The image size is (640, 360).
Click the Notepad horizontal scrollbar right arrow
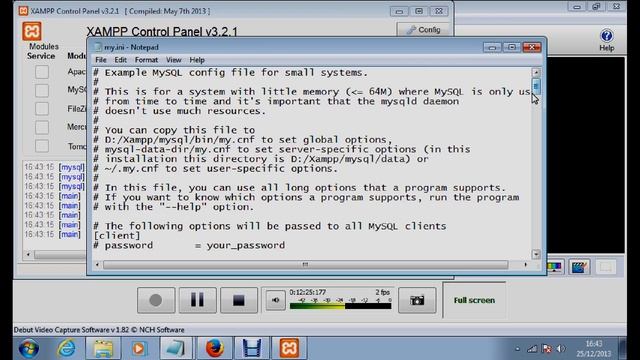[x=526, y=264]
